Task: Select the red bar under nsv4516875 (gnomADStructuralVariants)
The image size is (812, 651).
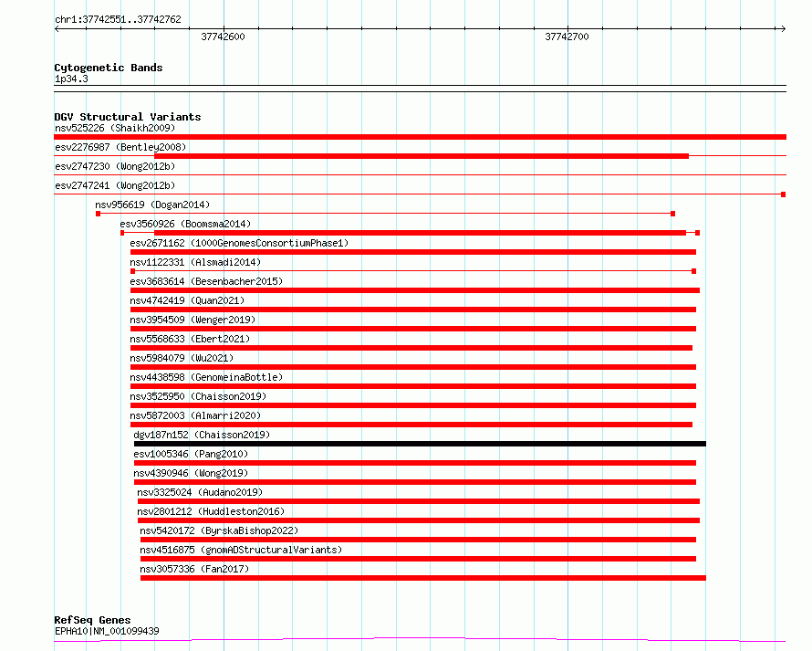Action: tap(418, 559)
